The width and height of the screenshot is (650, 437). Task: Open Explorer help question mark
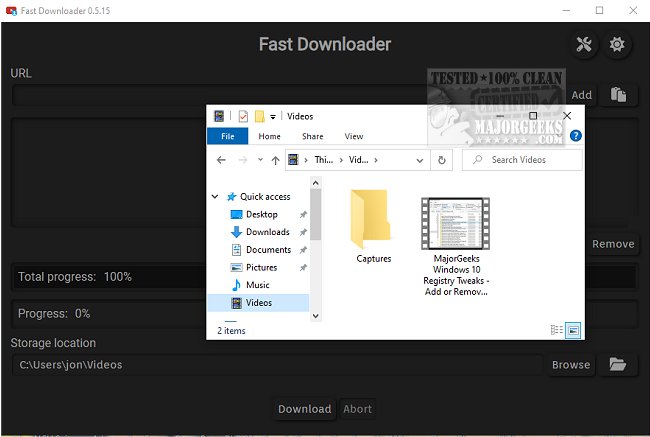tap(575, 136)
